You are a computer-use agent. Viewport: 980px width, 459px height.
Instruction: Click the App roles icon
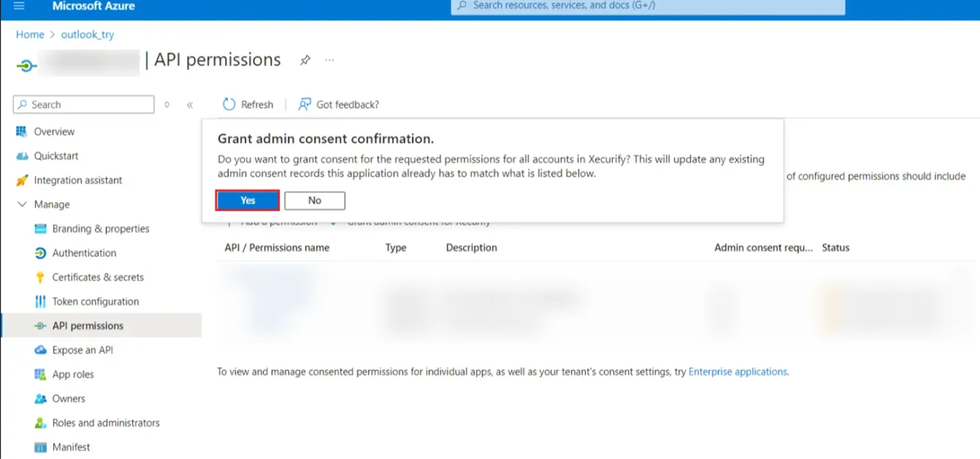[40, 374]
